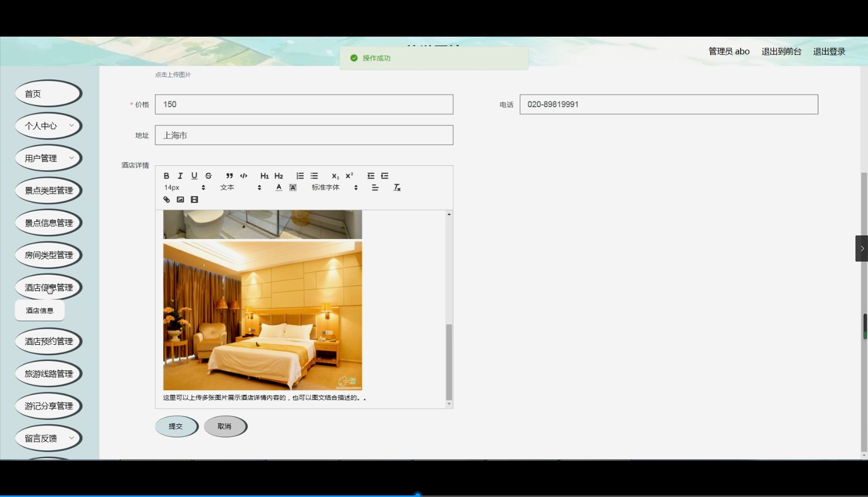Click the editor description text line
The image size is (868, 497).
[x=265, y=398]
